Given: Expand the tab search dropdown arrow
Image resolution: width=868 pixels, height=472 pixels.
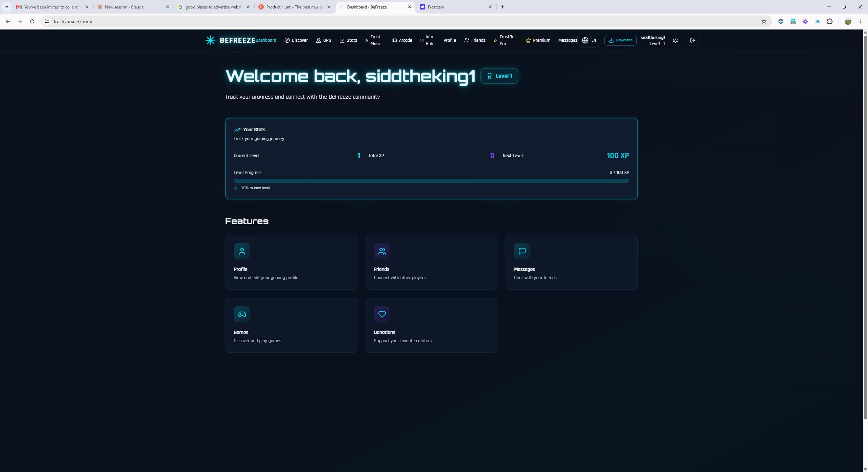Looking at the screenshot, I should coord(6,7).
